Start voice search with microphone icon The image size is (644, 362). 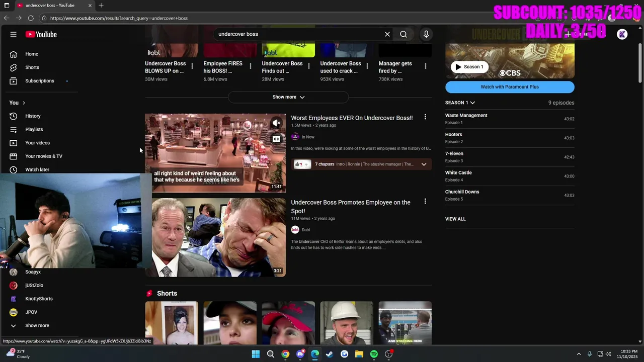point(426,34)
